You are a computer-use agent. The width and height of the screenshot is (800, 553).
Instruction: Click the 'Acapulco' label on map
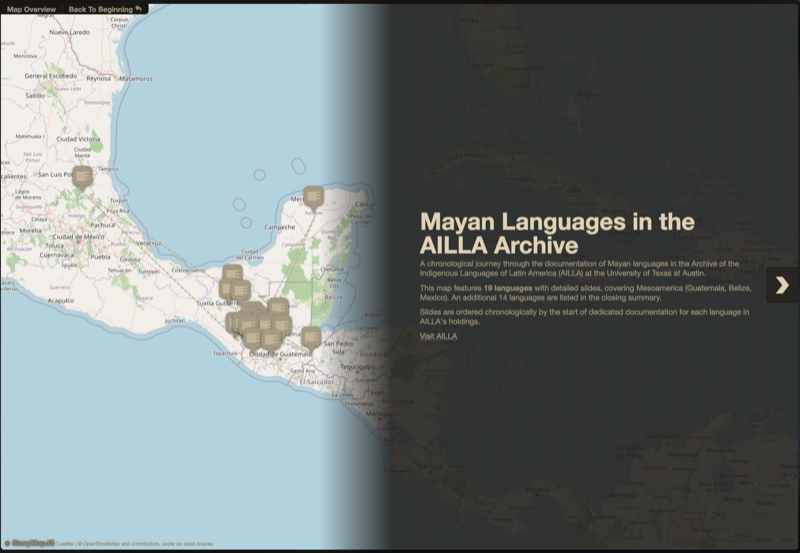pos(61,300)
